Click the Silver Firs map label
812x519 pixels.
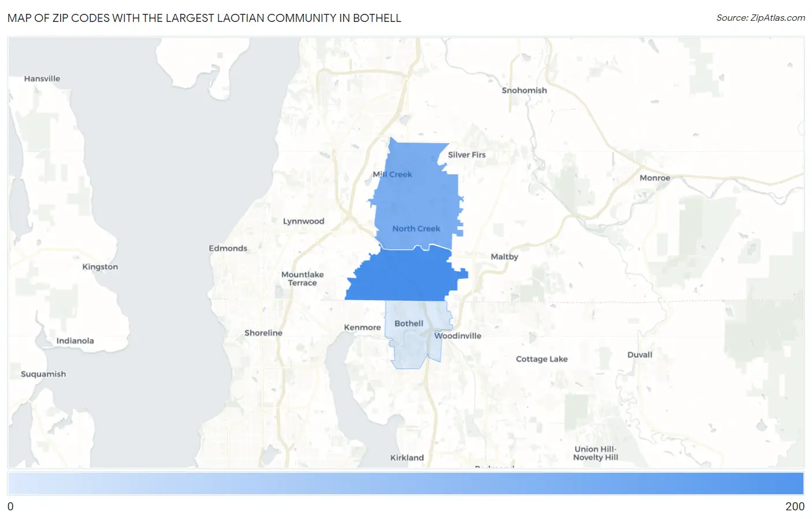(467, 155)
